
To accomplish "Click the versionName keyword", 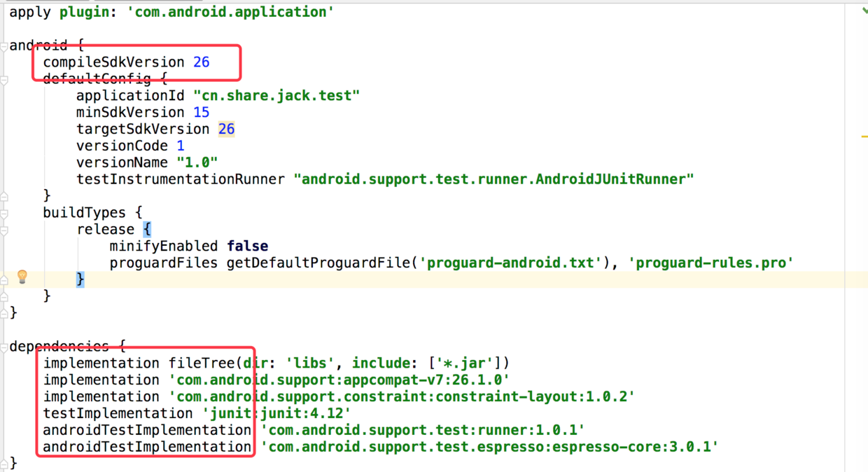I will [x=122, y=162].
